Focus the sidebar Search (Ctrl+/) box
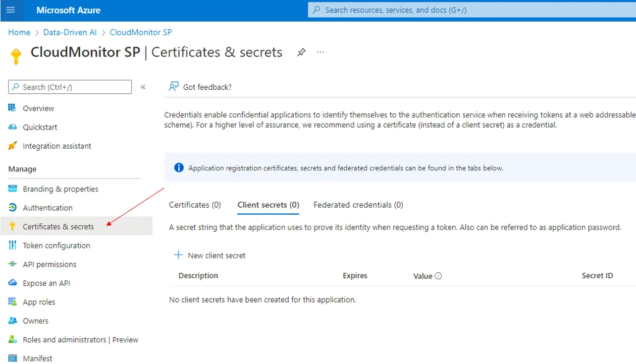The height and width of the screenshot is (364, 636). (x=70, y=87)
